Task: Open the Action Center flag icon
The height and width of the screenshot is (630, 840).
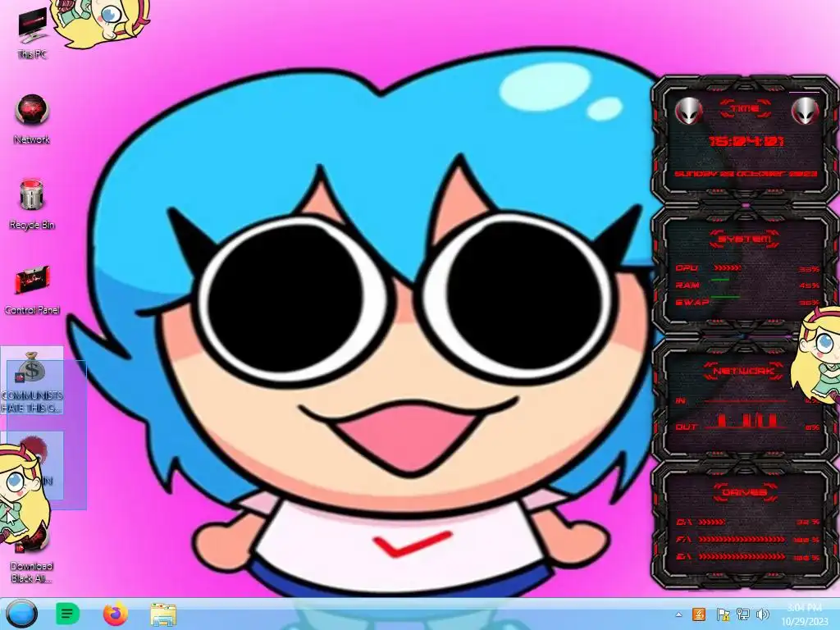Action: point(723,614)
